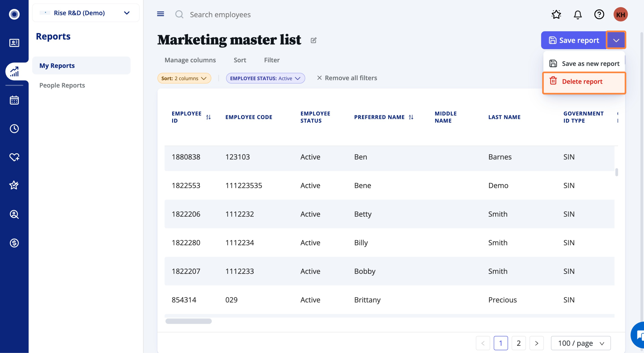Go to People Reports

pos(62,85)
